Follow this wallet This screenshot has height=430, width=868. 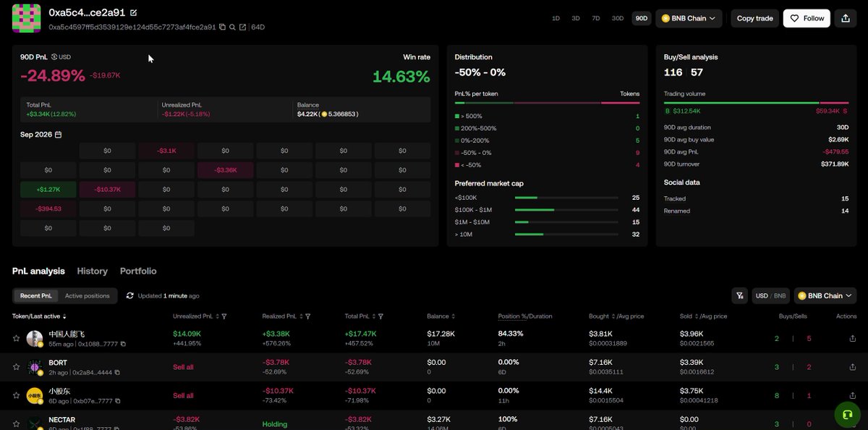[x=807, y=18]
